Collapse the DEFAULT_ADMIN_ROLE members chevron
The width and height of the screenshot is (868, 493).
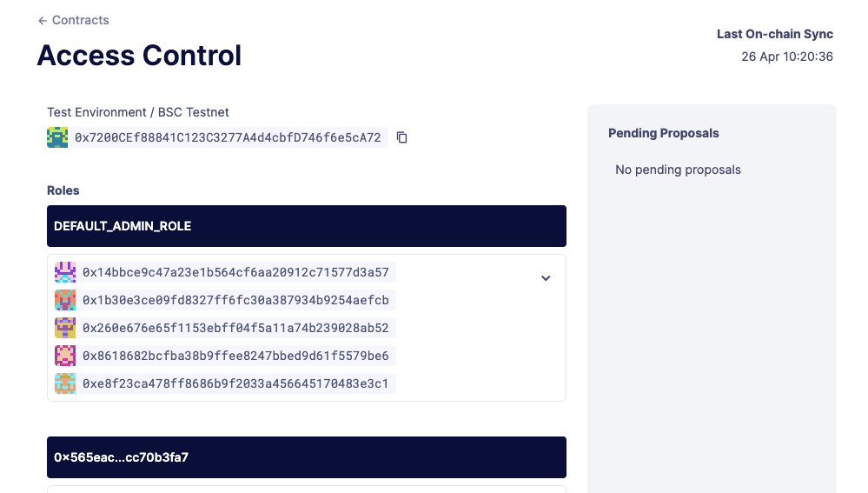[546, 278]
